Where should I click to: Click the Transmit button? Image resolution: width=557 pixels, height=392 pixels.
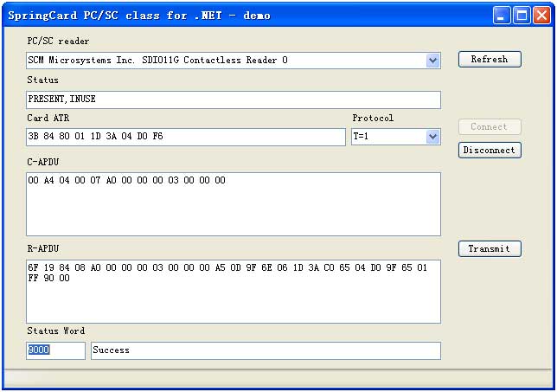[490, 248]
